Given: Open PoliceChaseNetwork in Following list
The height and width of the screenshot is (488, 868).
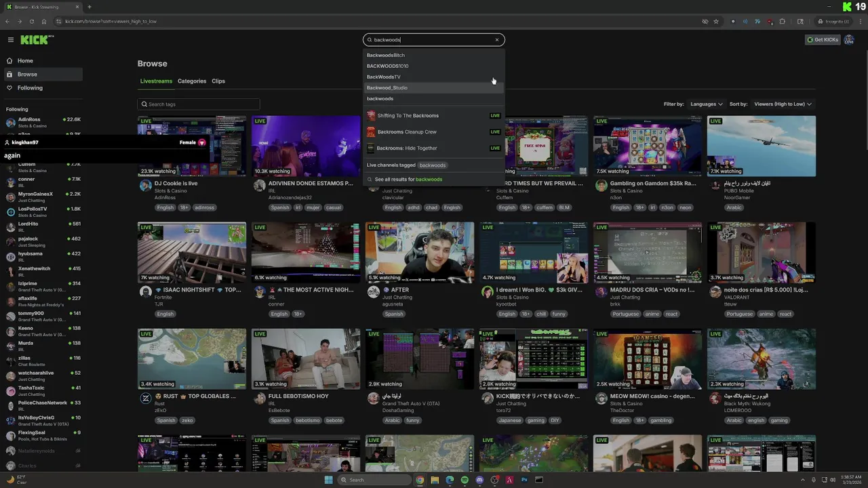Looking at the screenshot, I should [x=43, y=406].
